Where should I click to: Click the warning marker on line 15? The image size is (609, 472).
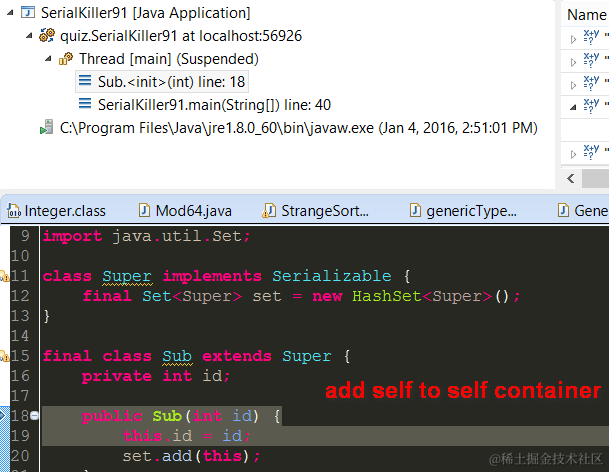[x=5, y=356]
